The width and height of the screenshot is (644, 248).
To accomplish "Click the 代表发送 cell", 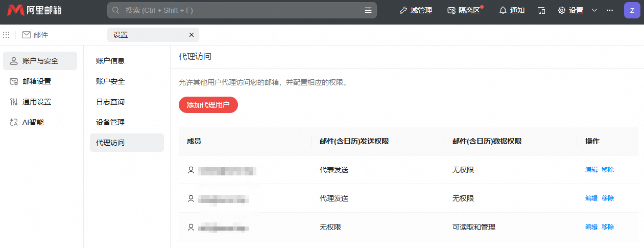I will [x=334, y=170].
